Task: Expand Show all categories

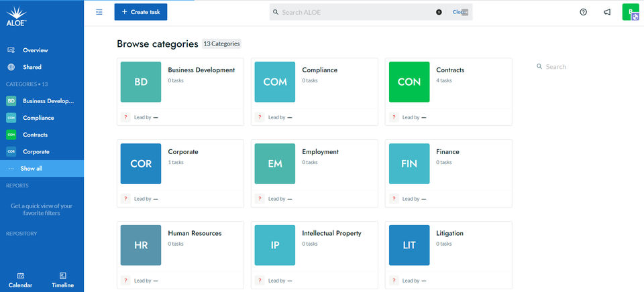Action: 42,168
